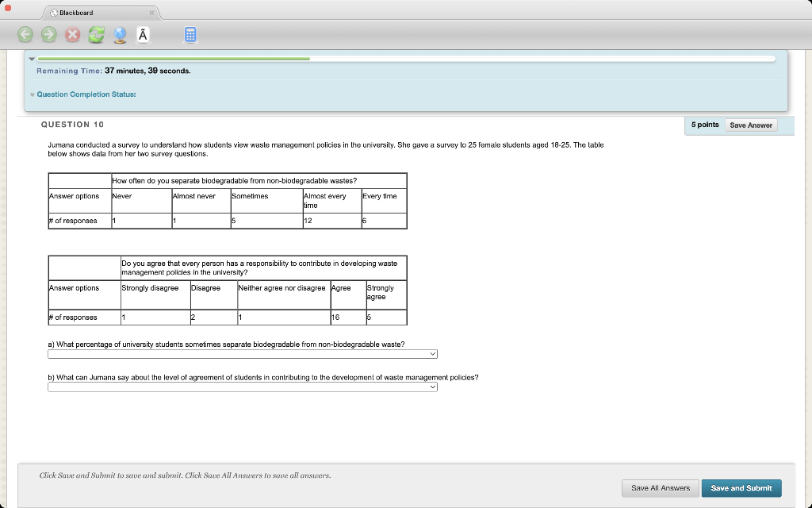Open dropdown for question b) agreement level
Image resolution: width=812 pixels, height=508 pixels.
point(243,387)
